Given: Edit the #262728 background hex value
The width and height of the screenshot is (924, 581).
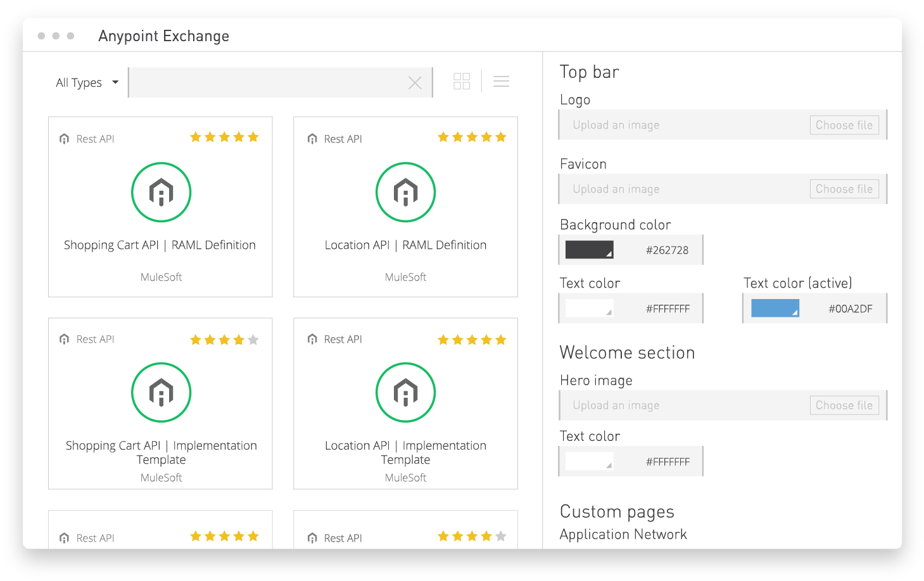Looking at the screenshot, I should tap(667, 250).
